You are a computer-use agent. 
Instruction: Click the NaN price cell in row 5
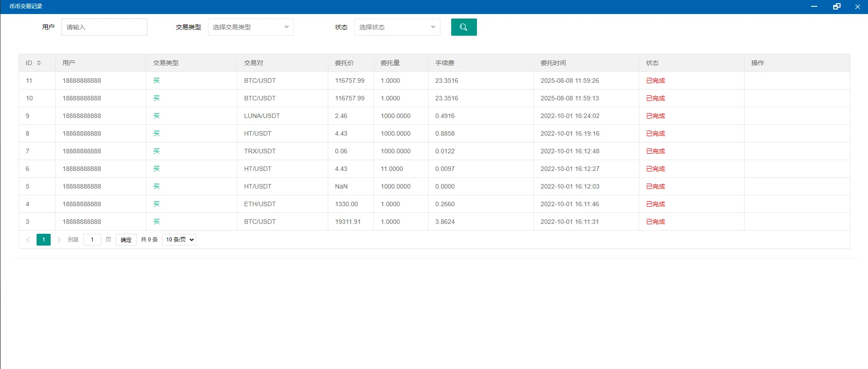coord(341,186)
